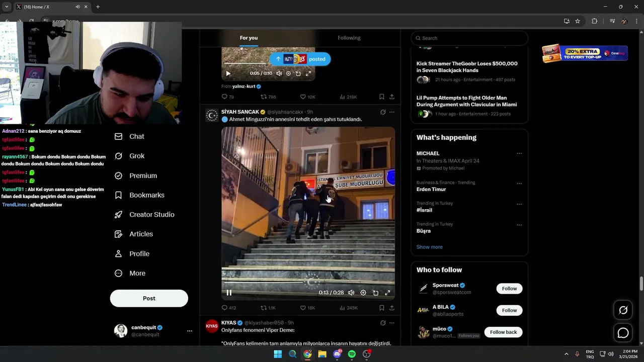Screen dimensions: 644x362
Task: Like SİYAH SANCAK post (18K)
Action: point(307,308)
